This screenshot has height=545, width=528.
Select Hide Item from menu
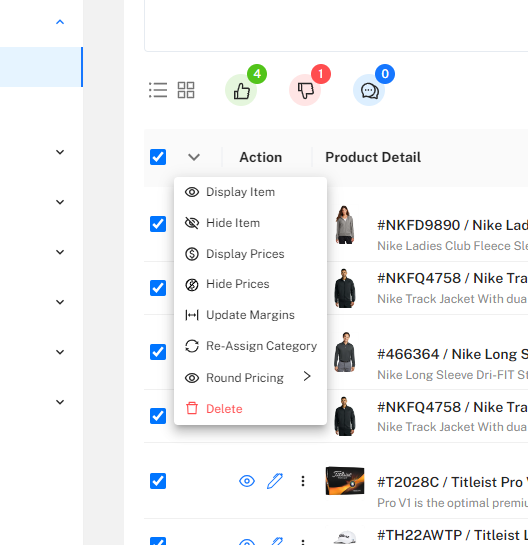click(x=250, y=223)
